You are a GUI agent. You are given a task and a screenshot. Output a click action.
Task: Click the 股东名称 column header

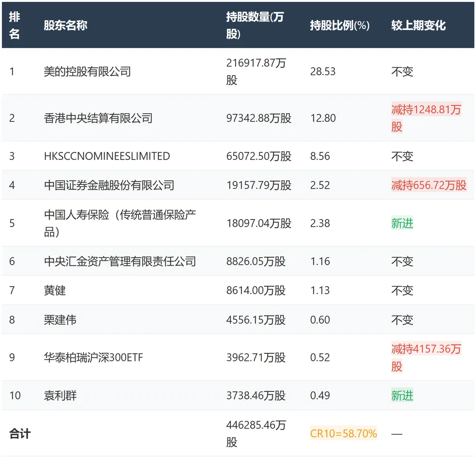pyautogui.click(x=66, y=25)
